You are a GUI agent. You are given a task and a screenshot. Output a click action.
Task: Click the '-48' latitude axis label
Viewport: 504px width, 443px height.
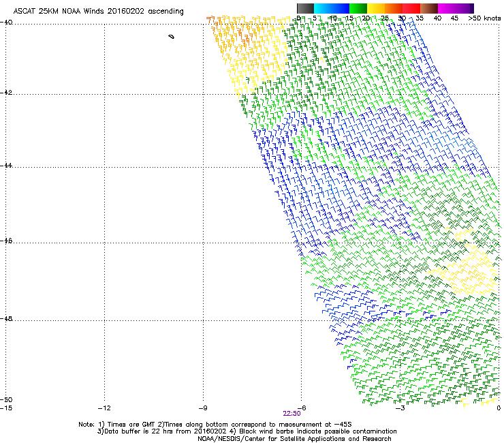click(6, 318)
